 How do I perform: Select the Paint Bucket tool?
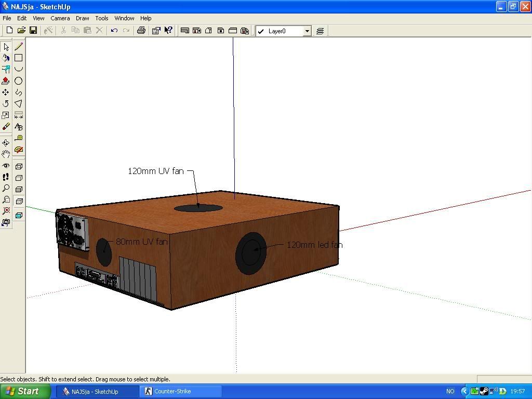click(6, 58)
